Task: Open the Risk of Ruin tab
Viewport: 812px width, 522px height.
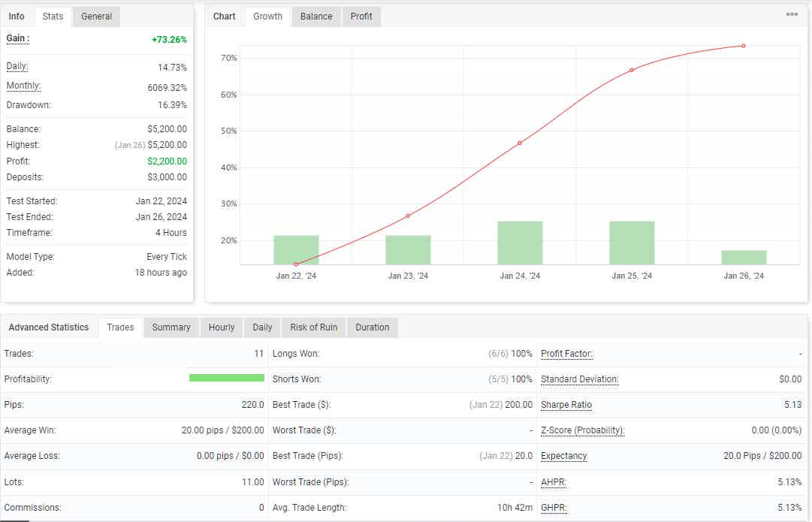Action: point(313,327)
